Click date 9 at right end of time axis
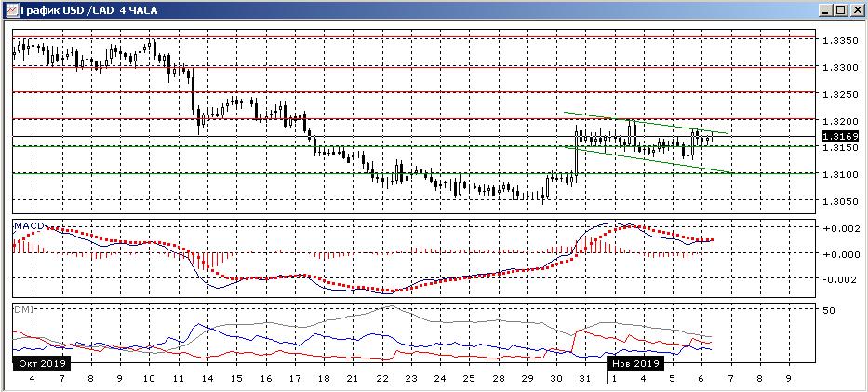The image size is (868, 392). (x=788, y=379)
